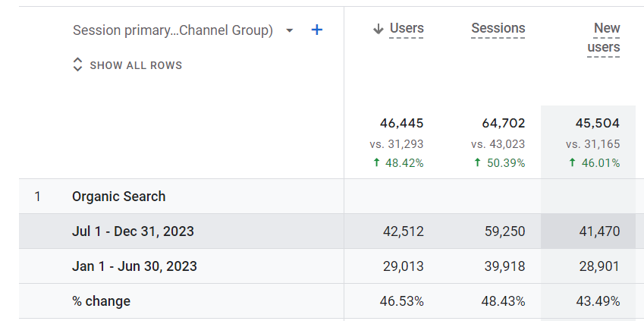
Task: Click the total New users value 45,504
Action: [x=597, y=123]
